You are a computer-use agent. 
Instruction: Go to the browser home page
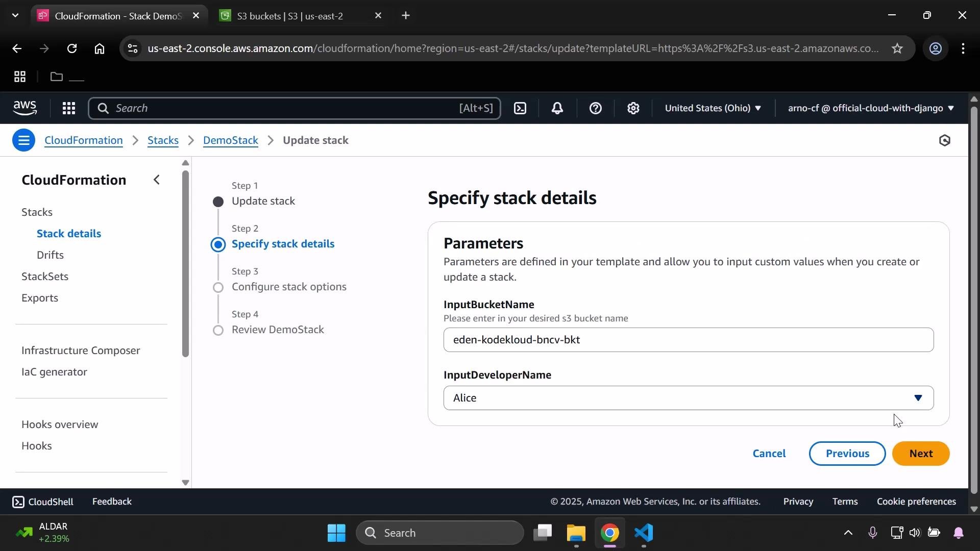pos(100,48)
